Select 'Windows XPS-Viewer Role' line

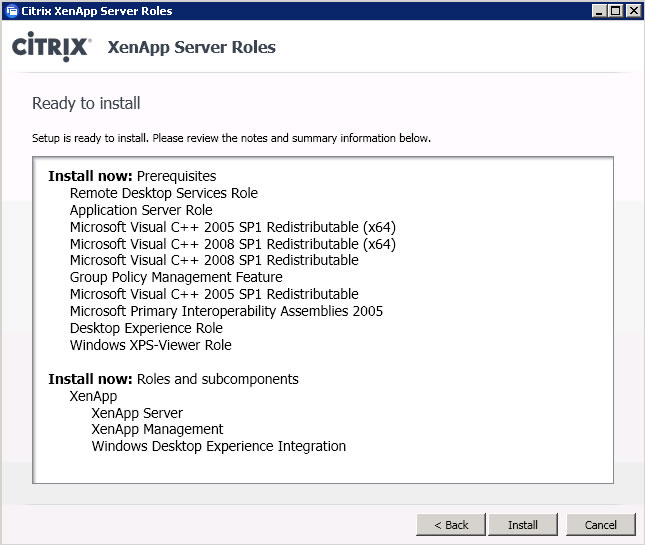151,345
